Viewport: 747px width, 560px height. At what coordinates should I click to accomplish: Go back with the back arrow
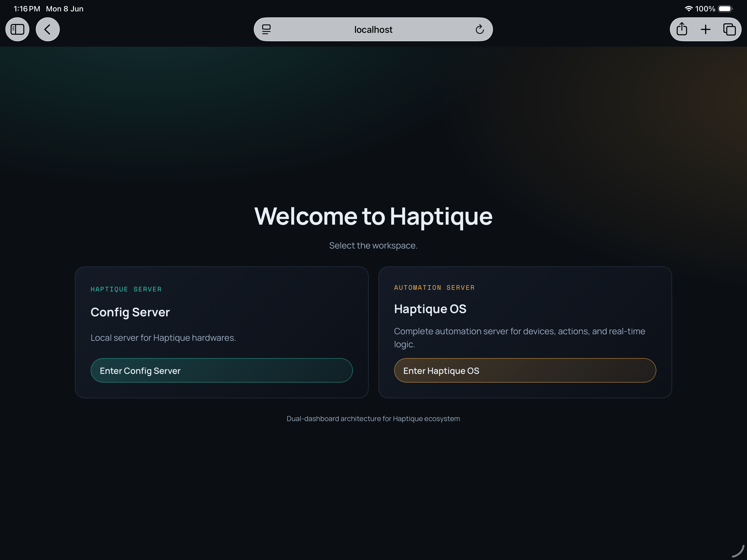(48, 29)
